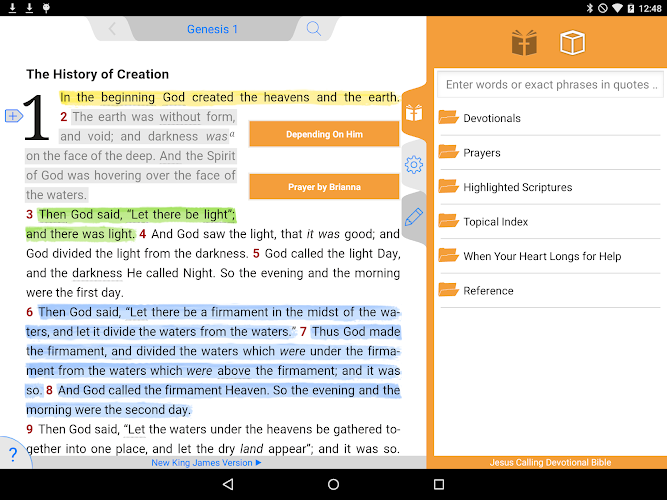667x500 pixels.
Task: Tap verse number 9
Action: (x=29, y=429)
